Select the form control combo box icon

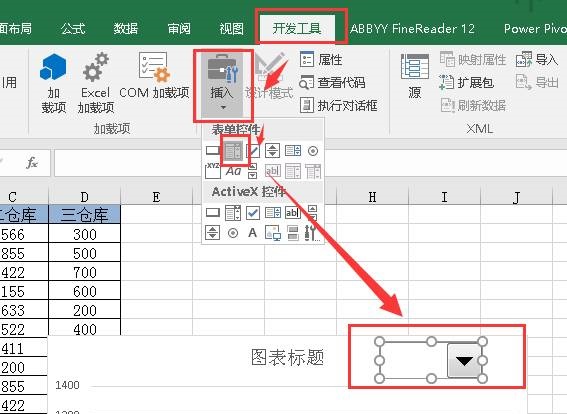[x=233, y=150]
